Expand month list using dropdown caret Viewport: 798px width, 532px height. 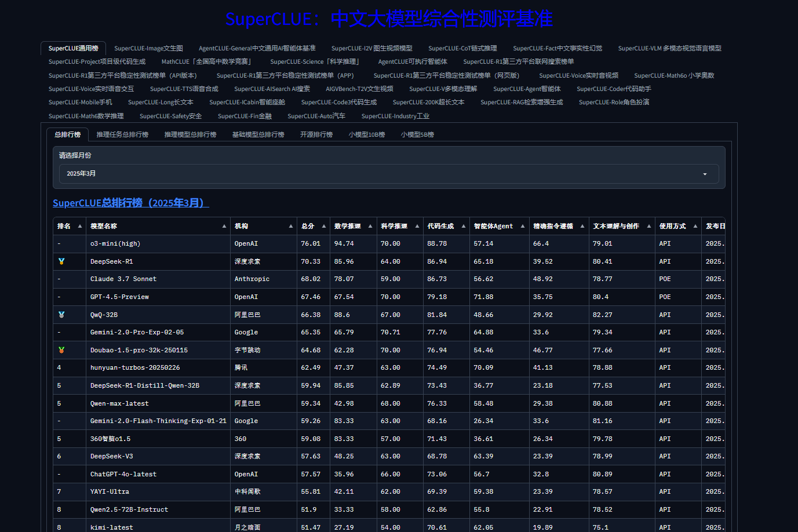point(705,174)
